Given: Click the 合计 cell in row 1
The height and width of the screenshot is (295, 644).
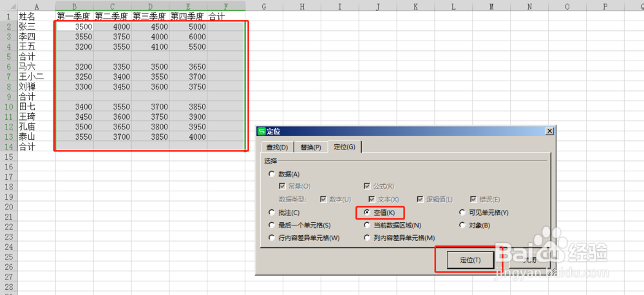Looking at the screenshot, I should point(226,17).
